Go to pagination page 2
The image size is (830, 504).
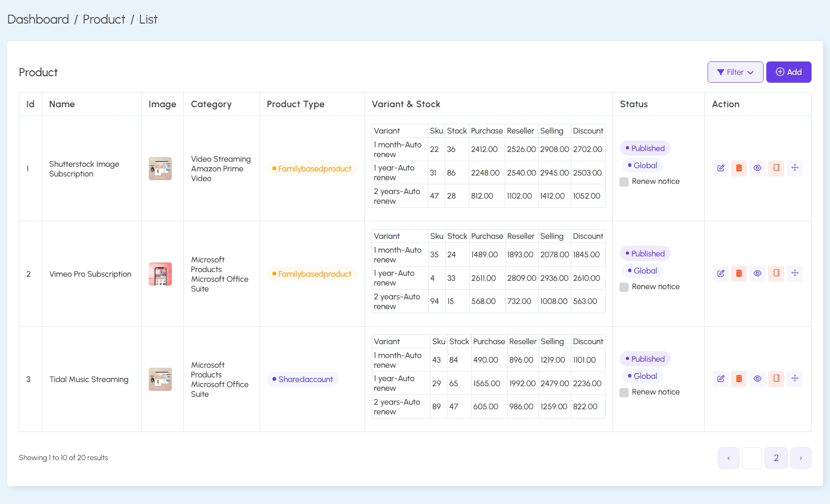[776, 458]
